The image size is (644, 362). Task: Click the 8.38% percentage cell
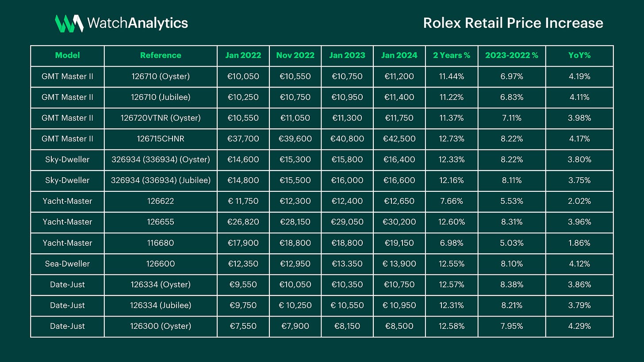512,284
